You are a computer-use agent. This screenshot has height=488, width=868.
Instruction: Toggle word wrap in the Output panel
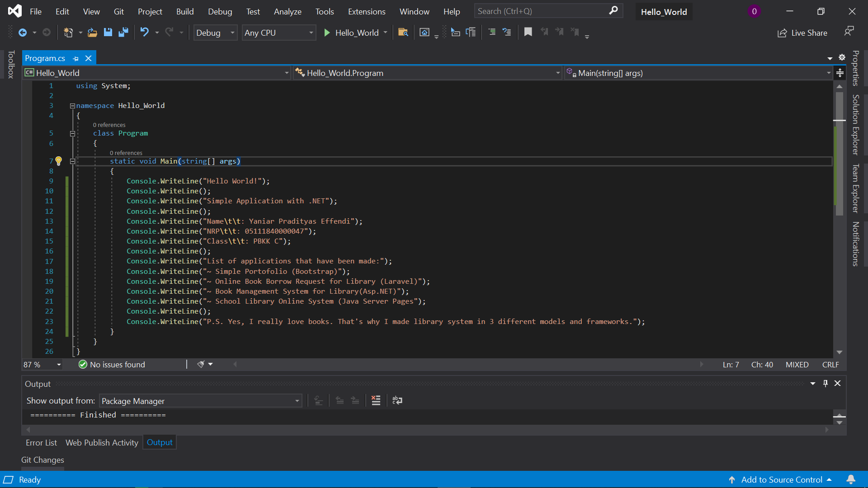[397, 400]
